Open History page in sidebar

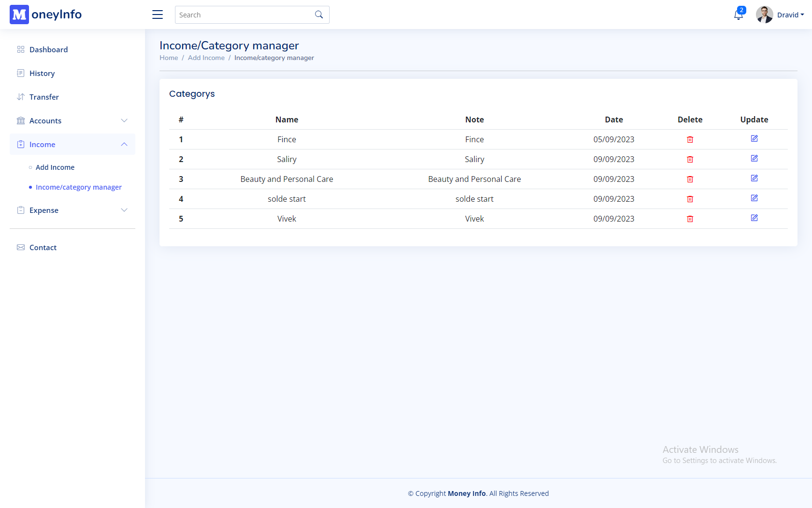point(72,73)
